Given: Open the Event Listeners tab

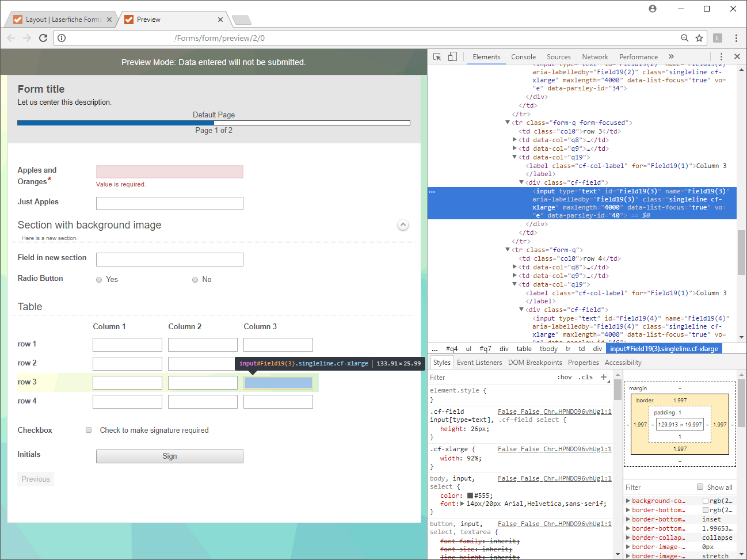Looking at the screenshot, I should tap(479, 362).
